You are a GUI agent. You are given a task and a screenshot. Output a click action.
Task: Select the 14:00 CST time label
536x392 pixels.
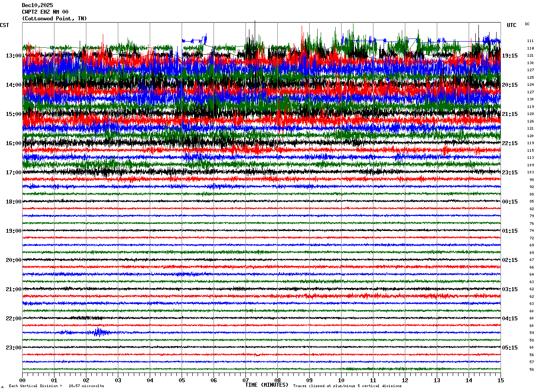click(13, 85)
